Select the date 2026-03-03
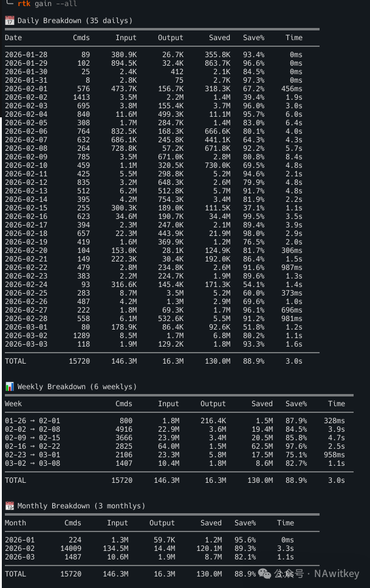This screenshot has height=588, width=370. [26, 344]
